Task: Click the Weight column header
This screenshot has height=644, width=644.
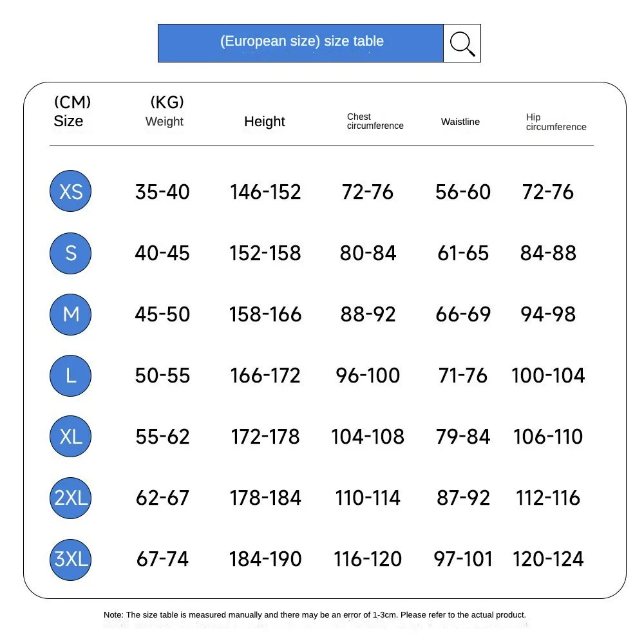Action: click(164, 121)
